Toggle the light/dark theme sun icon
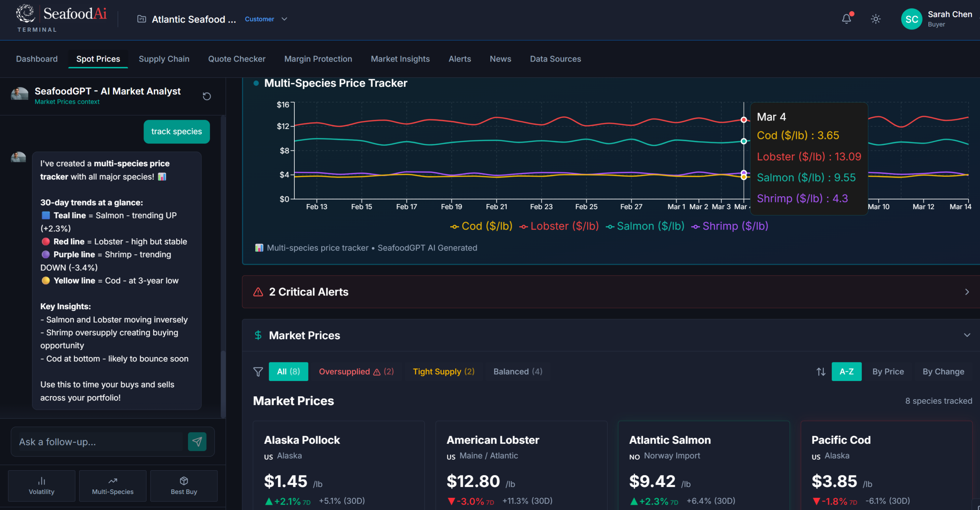 (875, 19)
